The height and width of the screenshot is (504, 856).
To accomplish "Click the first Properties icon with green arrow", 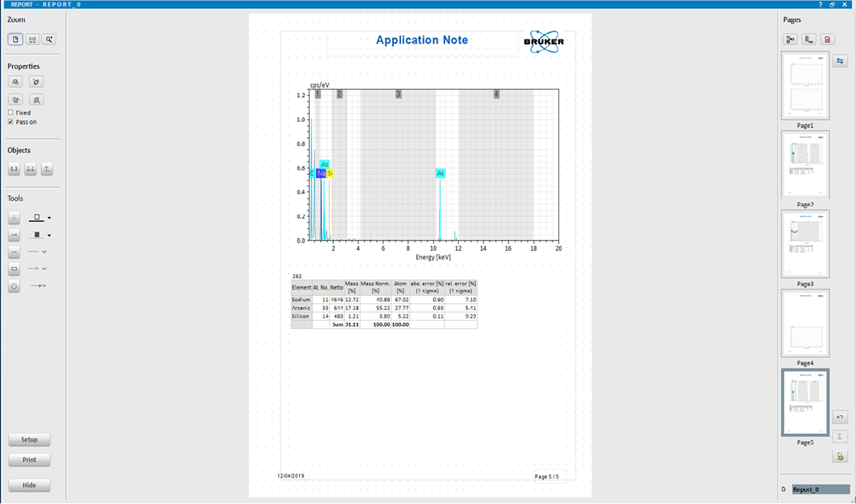I will coord(15,81).
